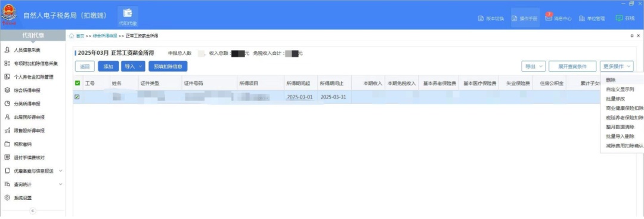Viewport: 644px width, 219px height.
Task: Click the 代扣代缴 wallet icon in header
Action: (128, 13)
